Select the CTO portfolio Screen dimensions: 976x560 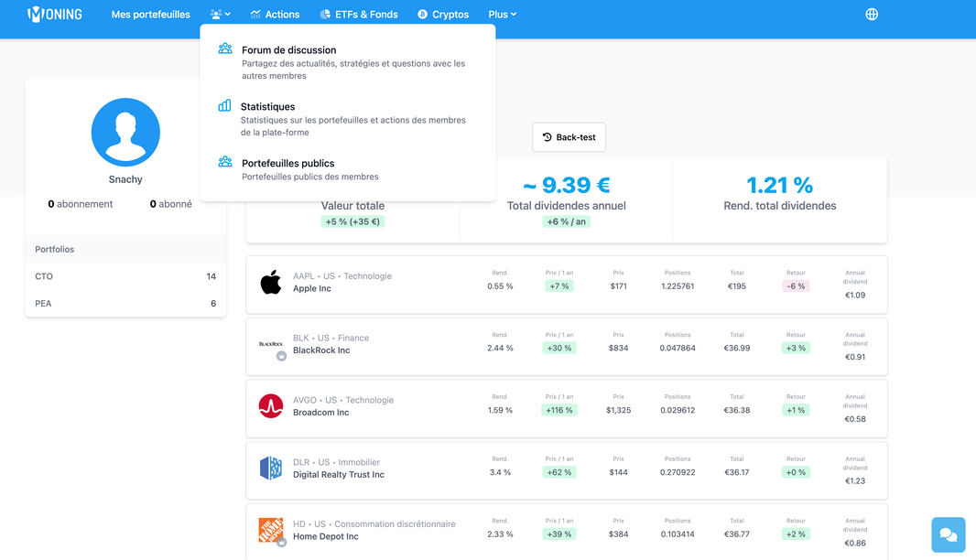(x=125, y=276)
